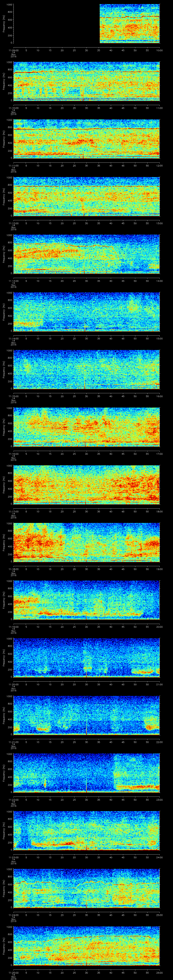Click the 11:09:00 start time label
The height and width of the screenshot is (980, 173).
pos(13,50)
